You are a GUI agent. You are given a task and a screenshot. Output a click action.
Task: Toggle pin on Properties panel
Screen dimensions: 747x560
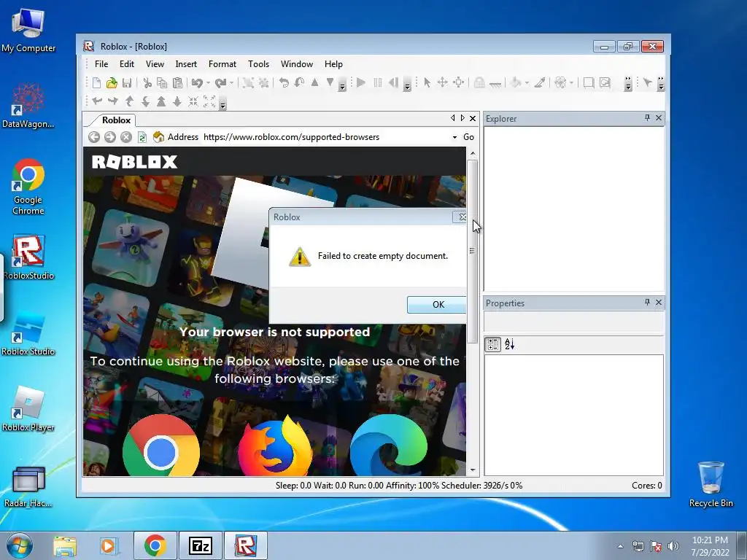[x=647, y=303]
